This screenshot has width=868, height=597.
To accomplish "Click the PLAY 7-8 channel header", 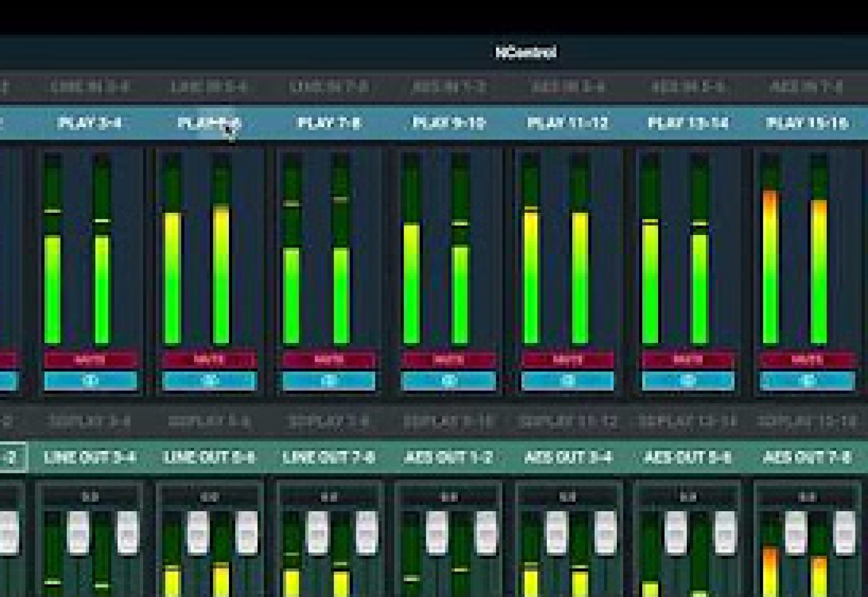I will click(x=329, y=123).
